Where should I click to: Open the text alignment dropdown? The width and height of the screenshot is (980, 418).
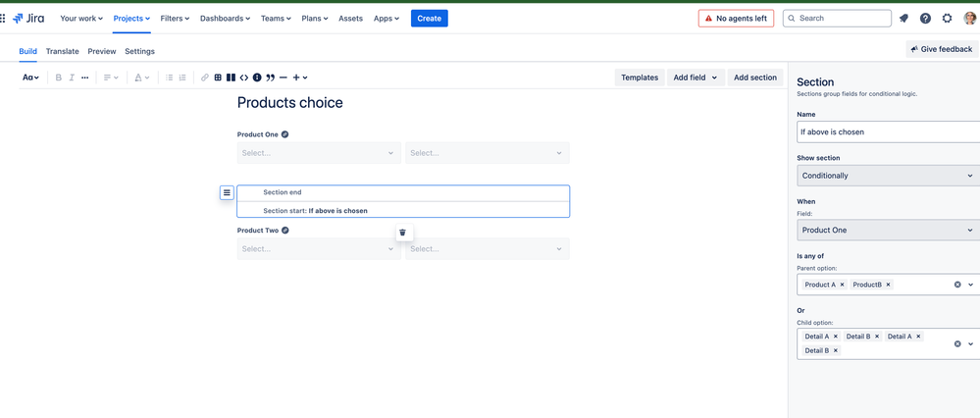click(x=111, y=78)
